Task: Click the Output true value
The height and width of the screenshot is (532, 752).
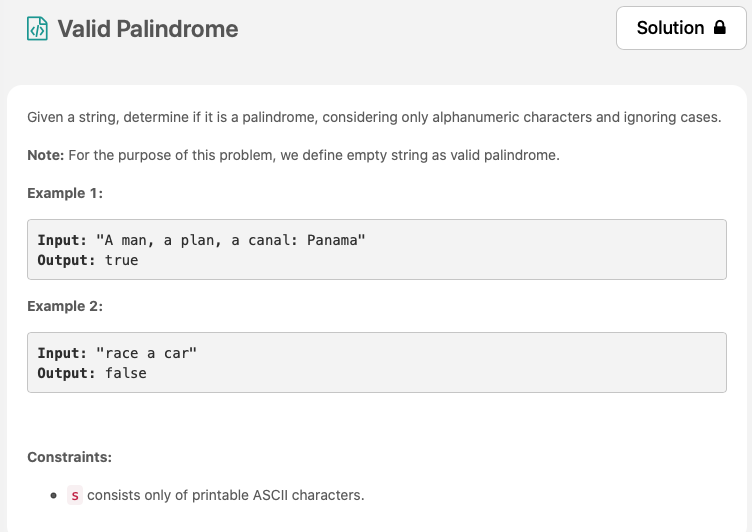Action: (121, 260)
